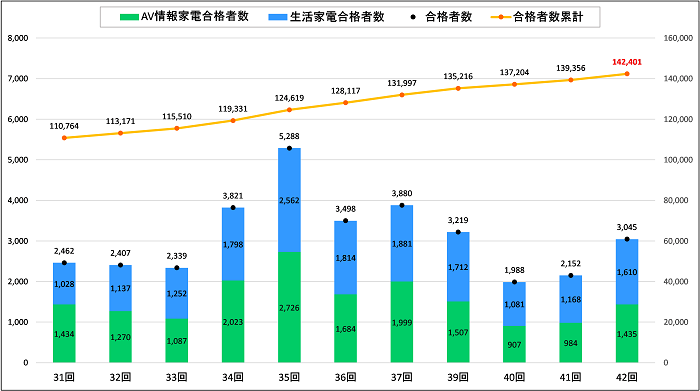Click the red 142,401 cumulative label
Screen dimensions: 700x391
627,62
